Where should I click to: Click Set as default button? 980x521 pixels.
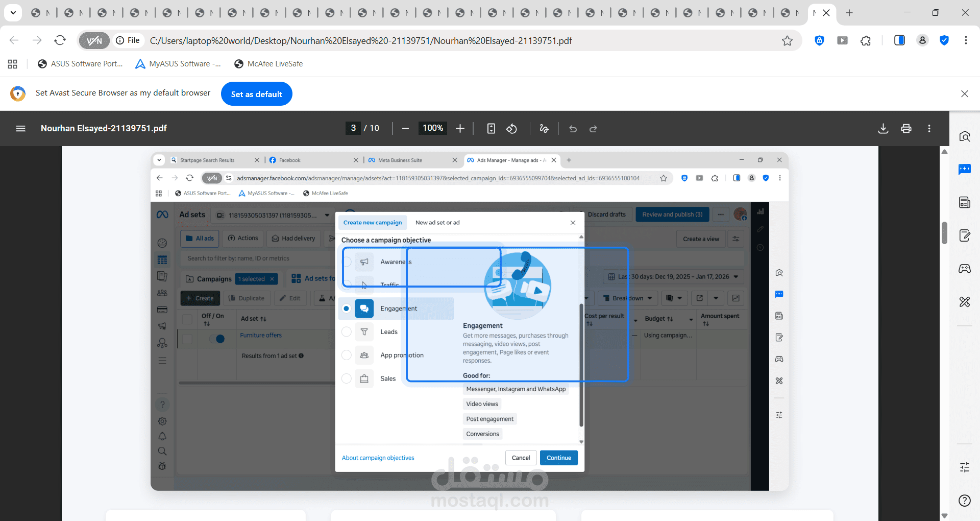coord(256,94)
